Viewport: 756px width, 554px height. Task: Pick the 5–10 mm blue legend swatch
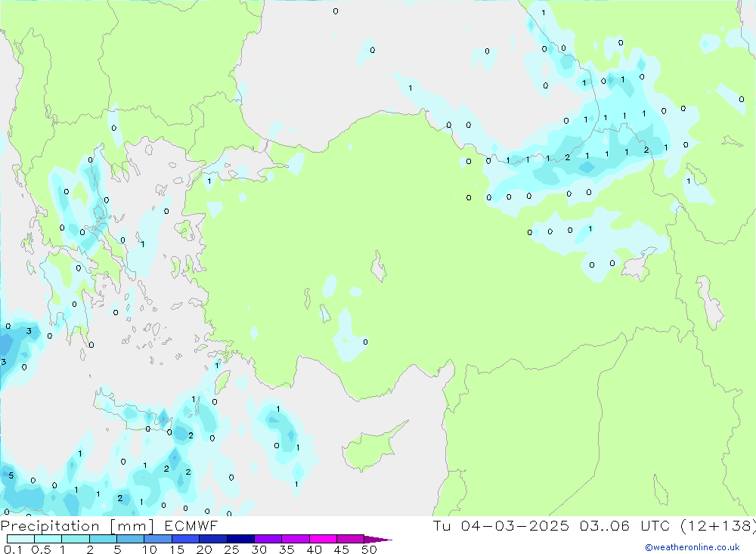(131, 539)
